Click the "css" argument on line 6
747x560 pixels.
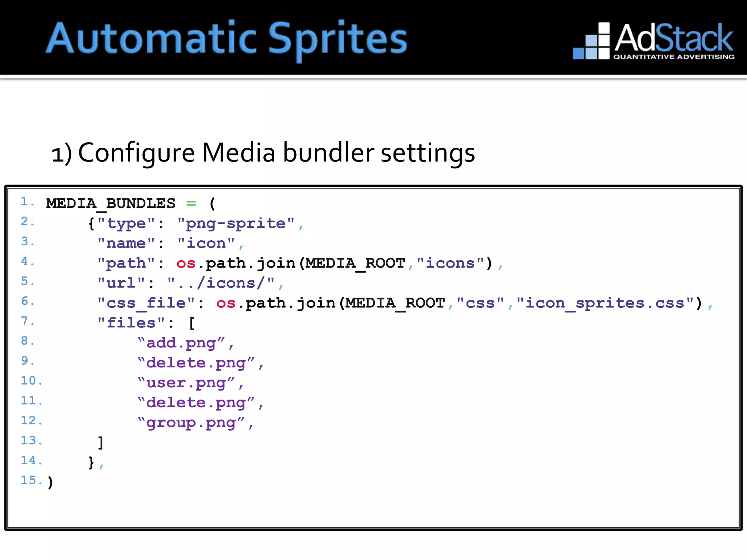tap(480, 303)
